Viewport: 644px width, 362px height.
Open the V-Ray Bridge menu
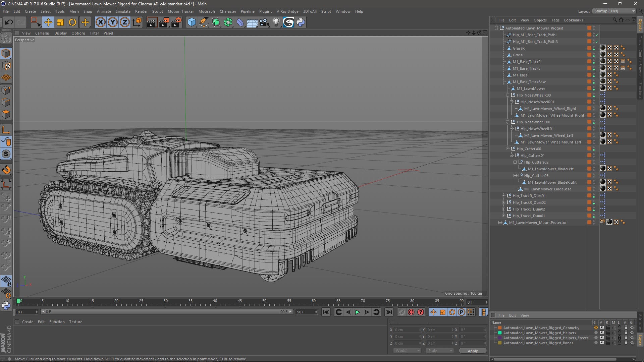pyautogui.click(x=287, y=11)
